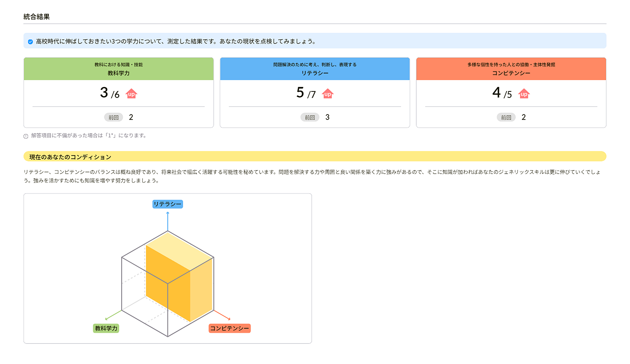This screenshot has height=364, width=630.
Task: Click the blue リテラシー label above cube
Action: click(x=168, y=204)
